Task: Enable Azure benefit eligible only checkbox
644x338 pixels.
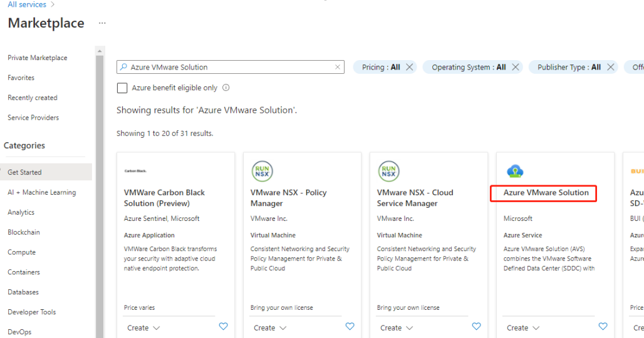Action: pos(122,88)
